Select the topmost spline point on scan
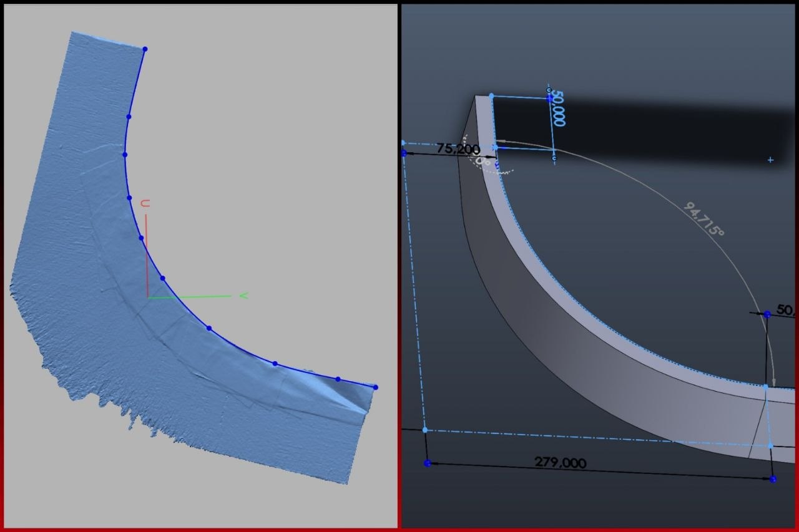 coord(145,49)
